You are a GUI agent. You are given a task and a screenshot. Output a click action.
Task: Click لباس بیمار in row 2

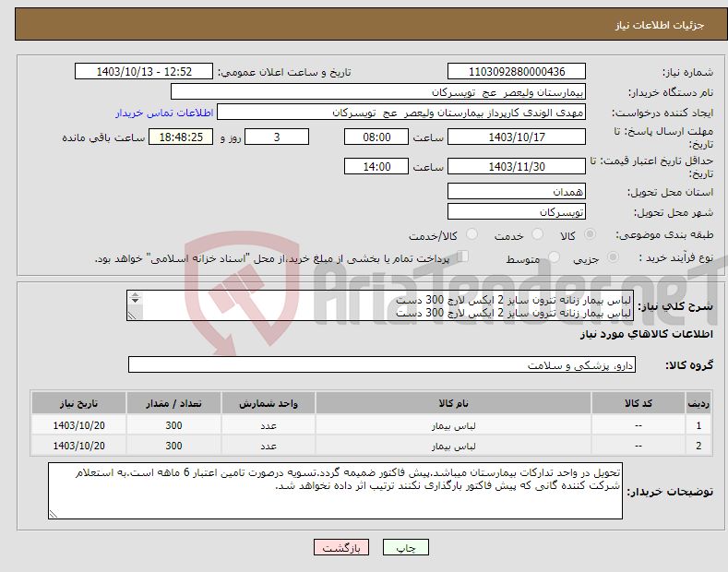pos(453,446)
